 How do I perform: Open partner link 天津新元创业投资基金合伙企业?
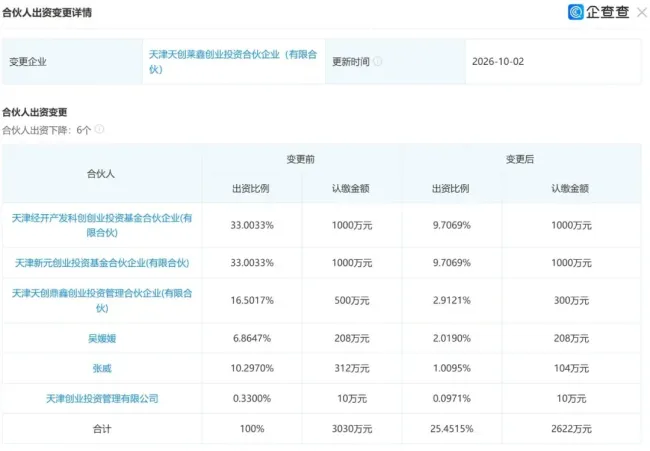(x=102, y=263)
